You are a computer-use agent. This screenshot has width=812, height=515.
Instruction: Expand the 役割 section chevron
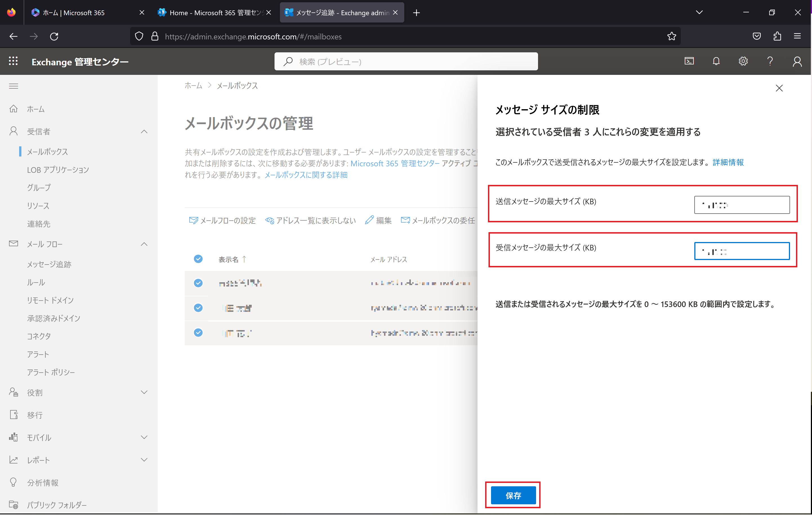pos(144,392)
